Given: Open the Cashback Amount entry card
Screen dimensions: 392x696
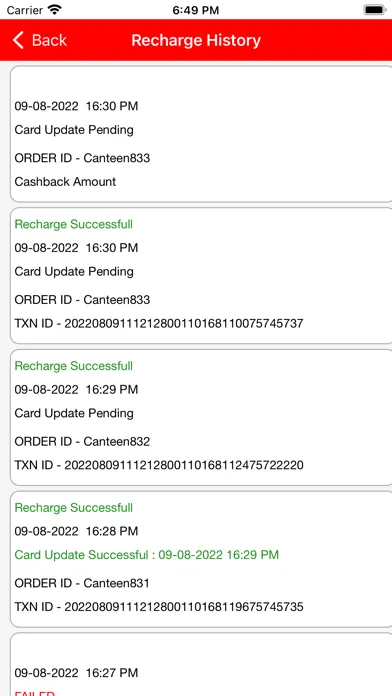Looking at the screenshot, I should [201, 134].
